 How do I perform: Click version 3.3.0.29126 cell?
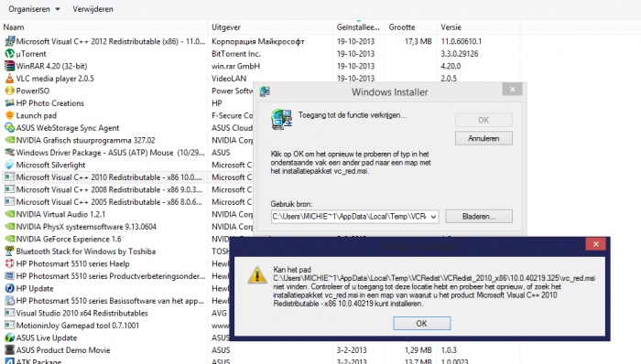click(x=460, y=53)
